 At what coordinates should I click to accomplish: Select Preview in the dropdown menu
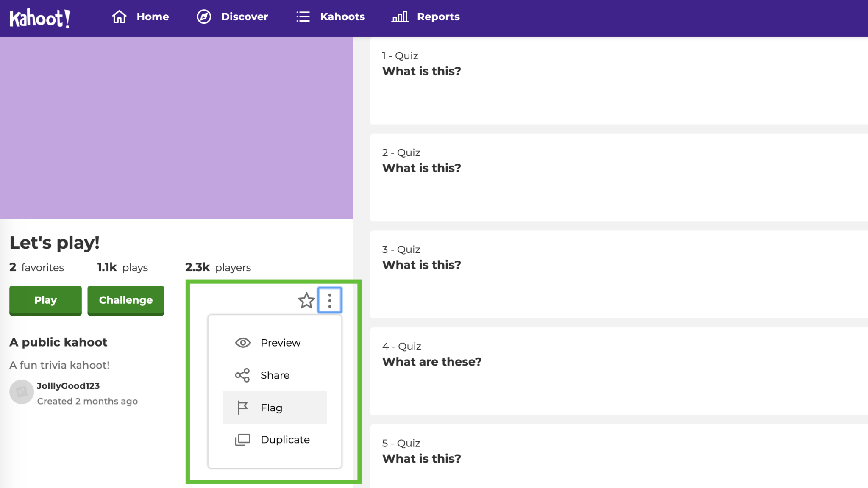click(x=280, y=343)
